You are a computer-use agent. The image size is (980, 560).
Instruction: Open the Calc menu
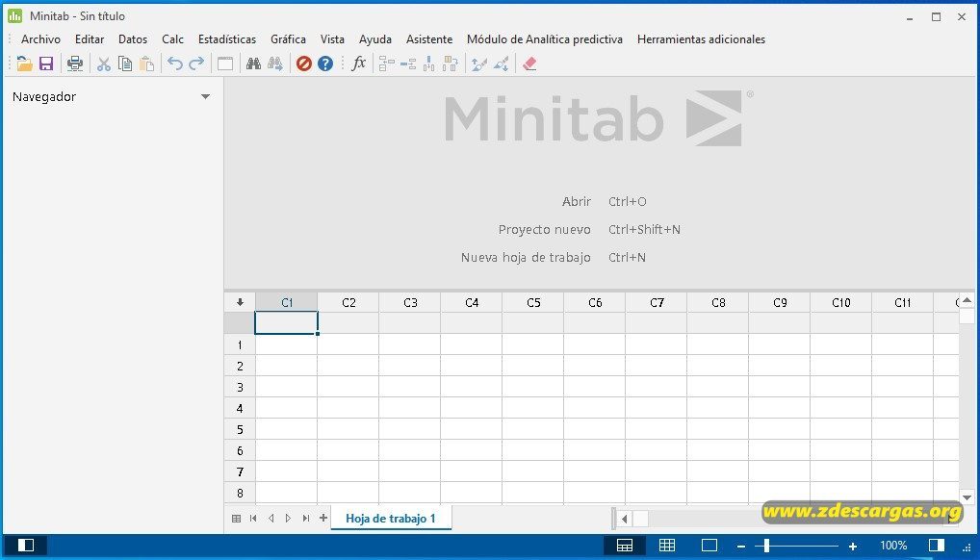(x=172, y=38)
